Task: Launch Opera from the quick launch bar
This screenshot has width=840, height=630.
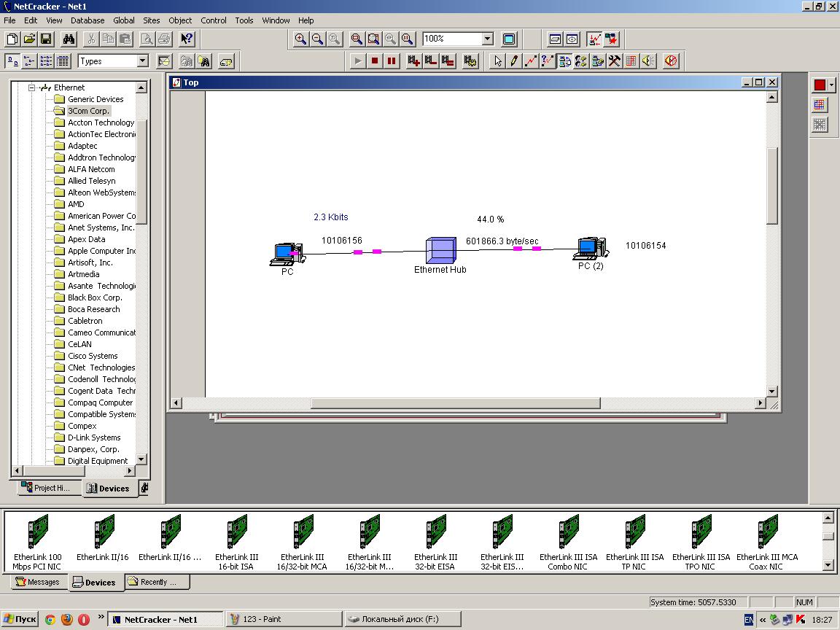Action: point(84,620)
